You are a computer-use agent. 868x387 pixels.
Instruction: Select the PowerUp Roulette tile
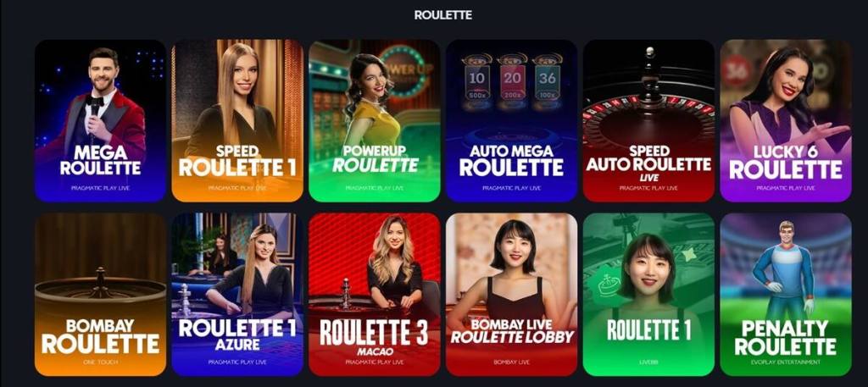pyautogui.click(x=374, y=120)
